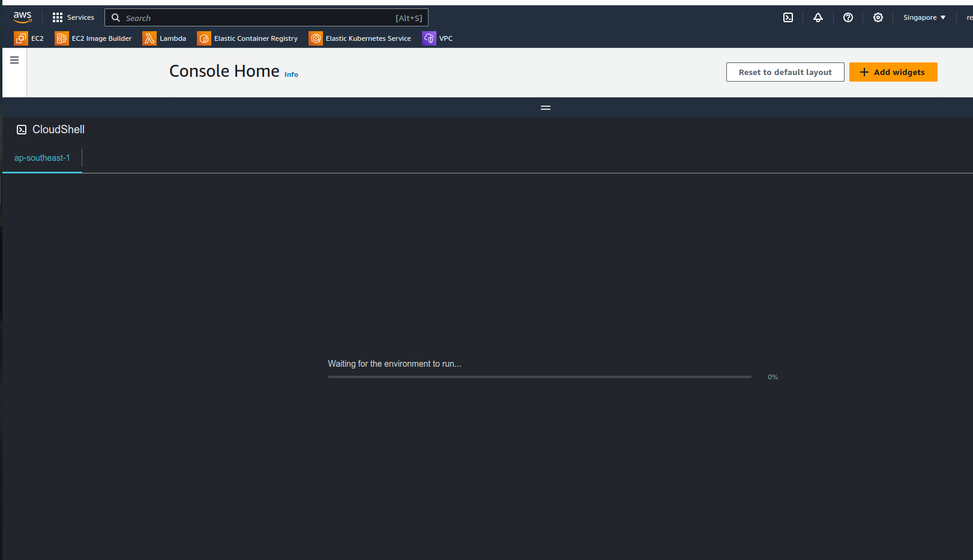Viewport: 973px width, 560px height.
Task: Open the help question mark menu
Action: (x=848, y=17)
